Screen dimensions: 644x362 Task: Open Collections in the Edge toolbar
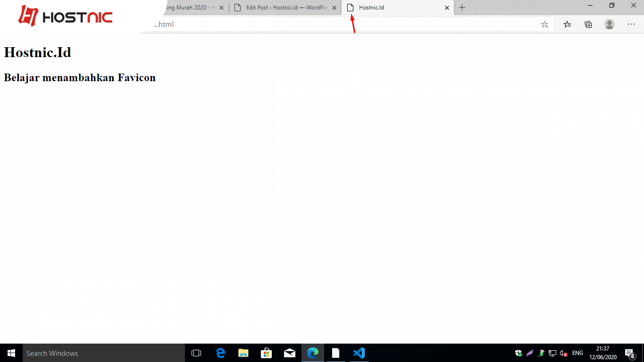[x=588, y=24]
